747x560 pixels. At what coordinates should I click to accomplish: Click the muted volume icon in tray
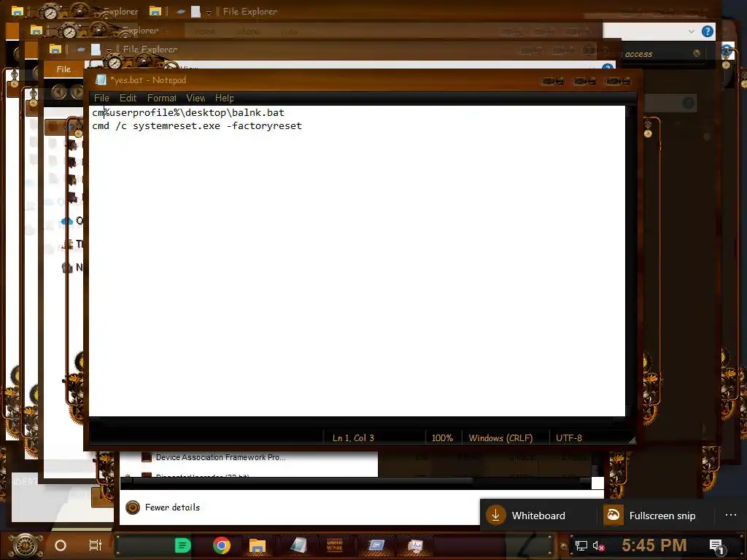point(598,545)
